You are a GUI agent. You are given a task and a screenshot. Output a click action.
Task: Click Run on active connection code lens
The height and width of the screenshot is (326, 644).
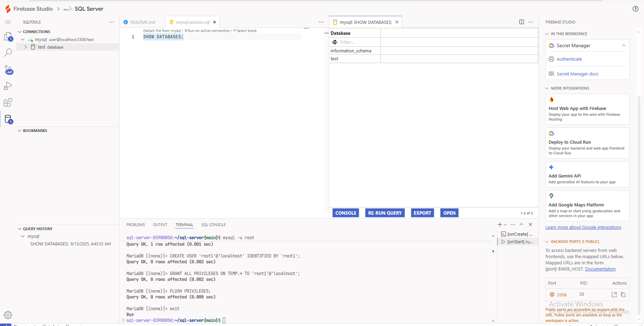(207, 31)
